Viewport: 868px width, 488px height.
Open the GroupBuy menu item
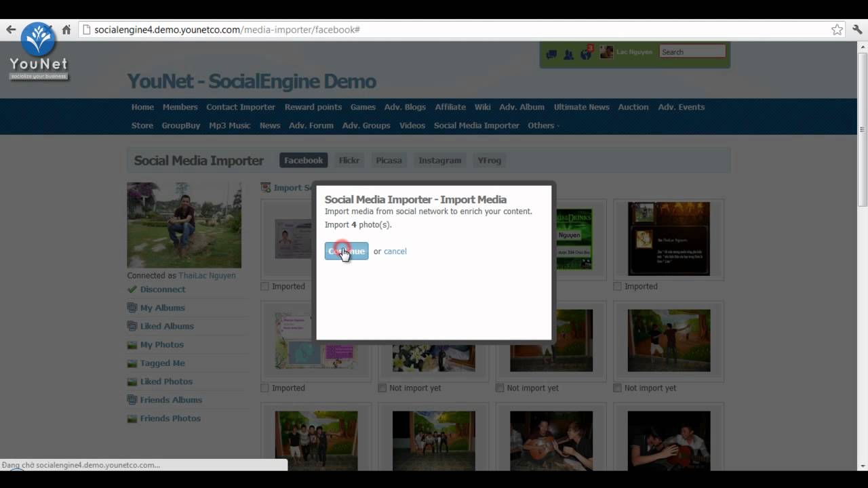[181, 125]
